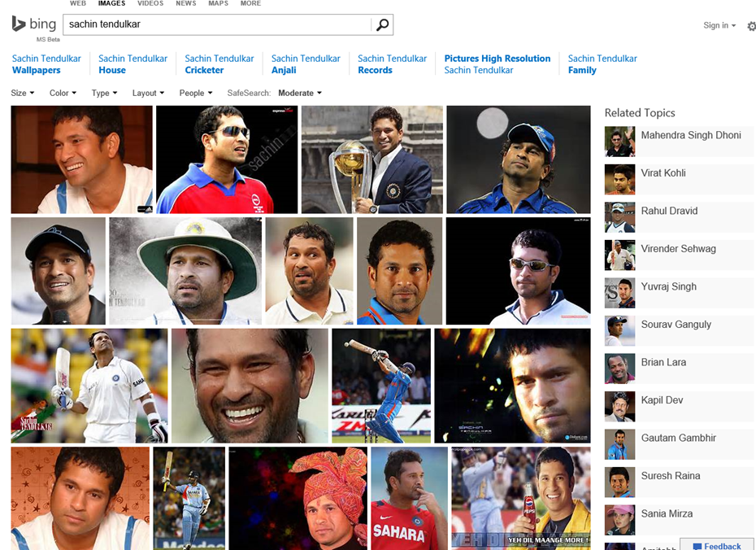
Task: Open the MORE menu
Action: [x=250, y=3]
